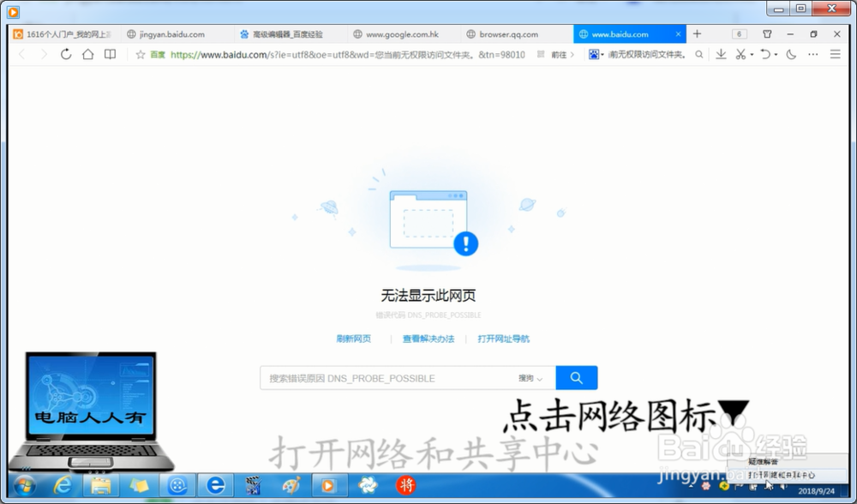Click the search magnifier in the toolbar search box
The image size is (857, 504).
tap(699, 55)
